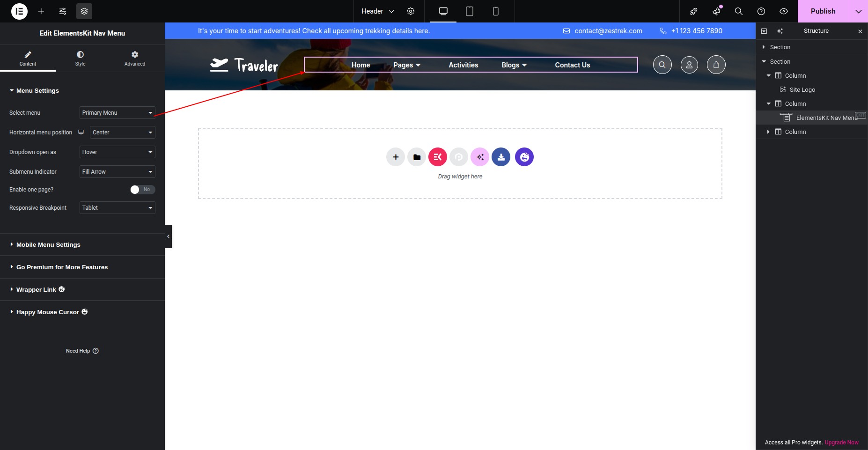
Task: Open the page settings gear icon
Action: [411, 11]
